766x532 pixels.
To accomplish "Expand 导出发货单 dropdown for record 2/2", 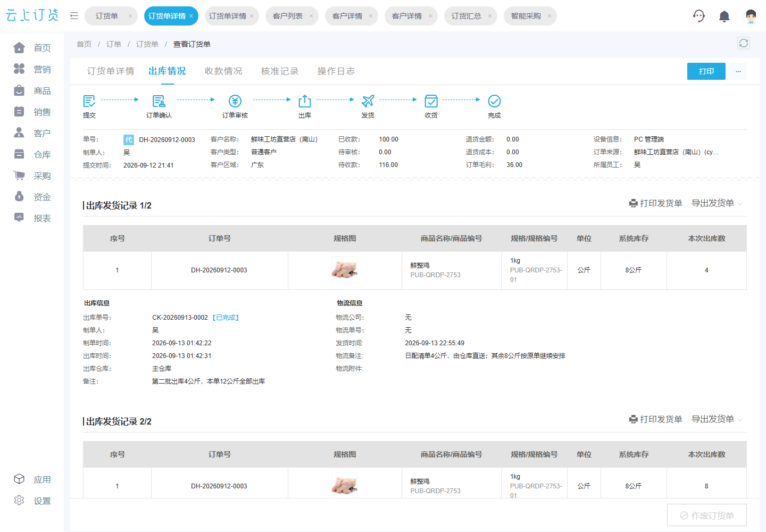I will (717, 419).
